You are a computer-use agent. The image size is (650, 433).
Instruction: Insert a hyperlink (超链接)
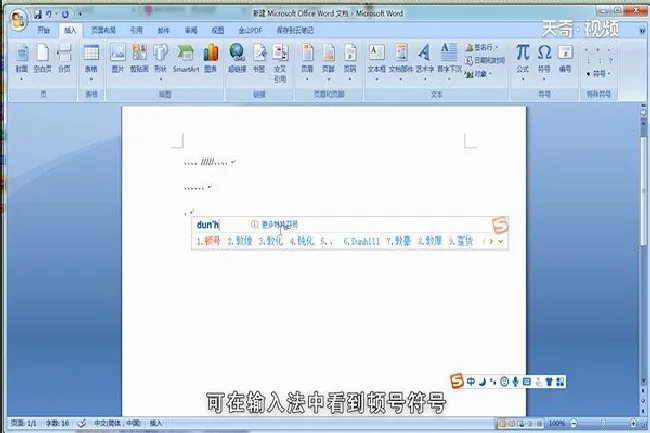pyautogui.click(x=237, y=58)
